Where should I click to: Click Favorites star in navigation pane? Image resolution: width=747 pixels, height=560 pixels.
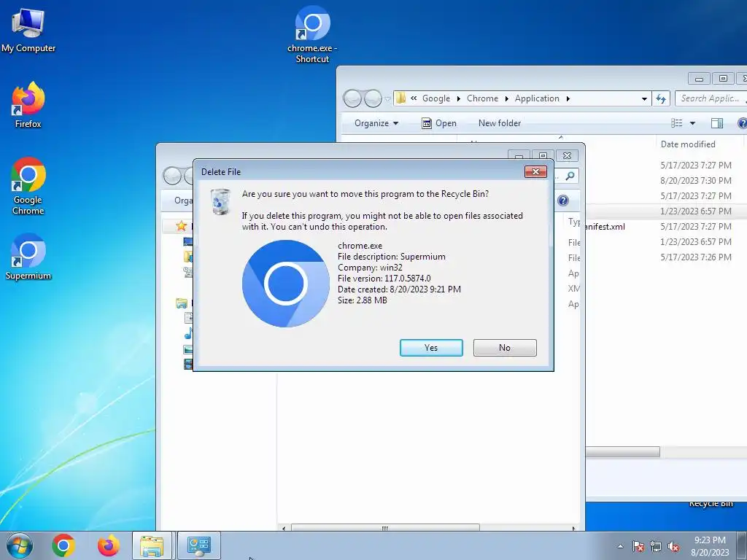pyautogui.click(x=181, y=226)
